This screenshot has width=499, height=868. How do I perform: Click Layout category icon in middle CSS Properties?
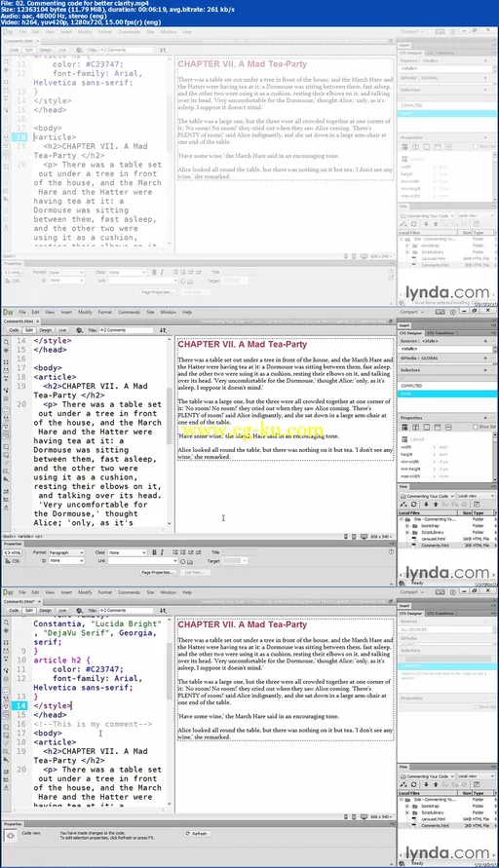click(404, 428)
